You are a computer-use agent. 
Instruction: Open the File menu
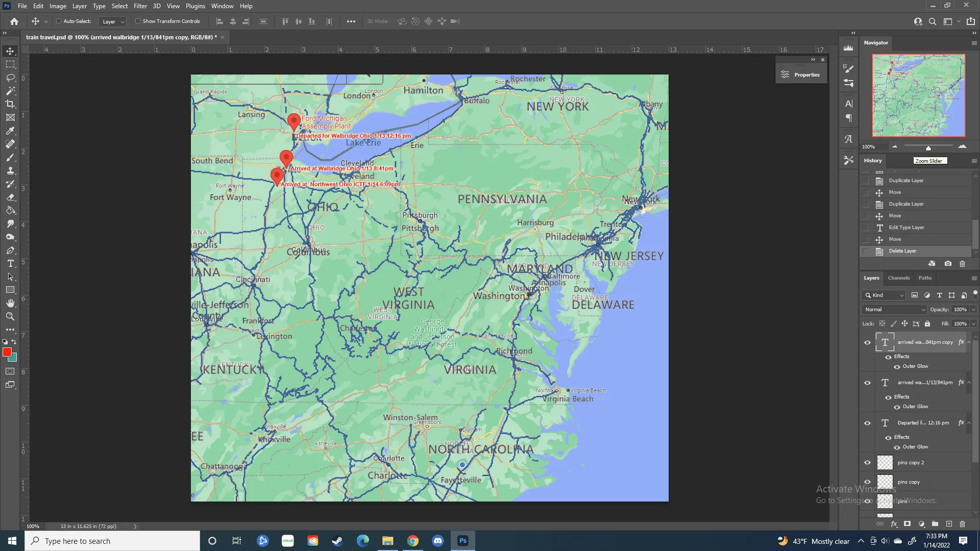tap(22, 6)
